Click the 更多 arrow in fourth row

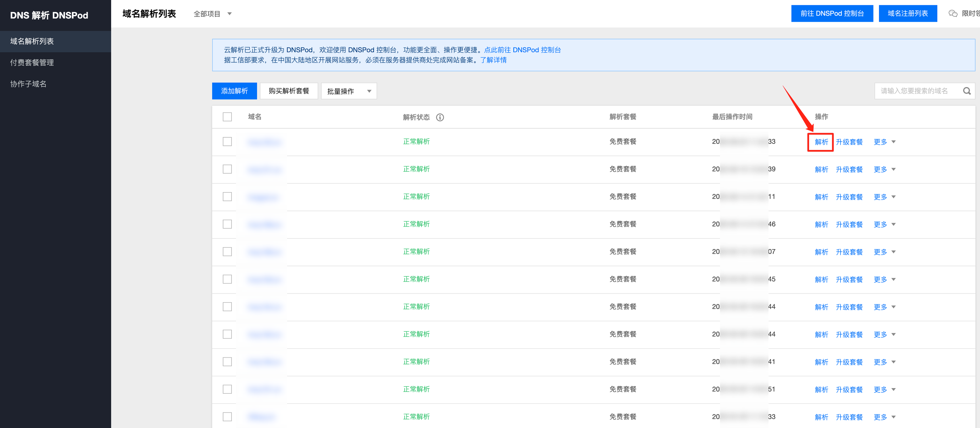893,224
